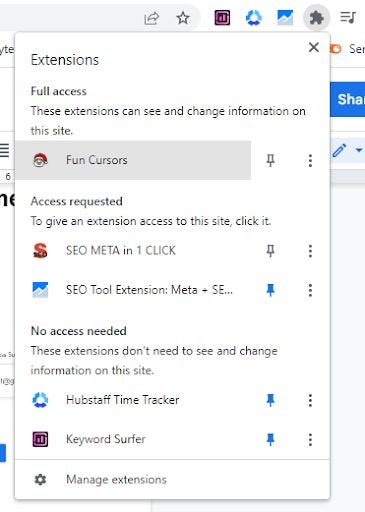Click the Hubstaff Time Tracker logo in list

(x=40, y=400)
